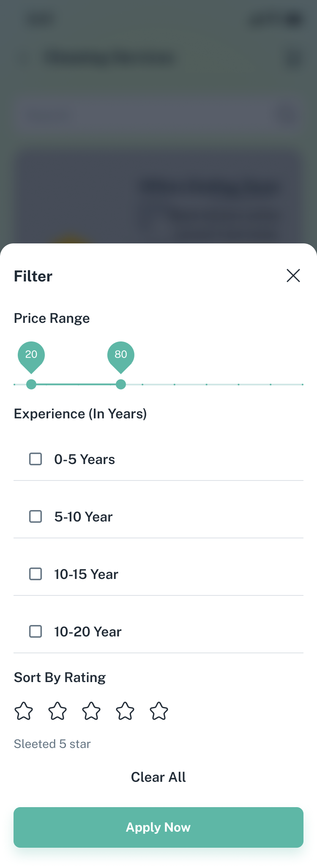The width and height of the screenshot is (317, 868).
Task: Select the first rating star
Action: (24, 711)
